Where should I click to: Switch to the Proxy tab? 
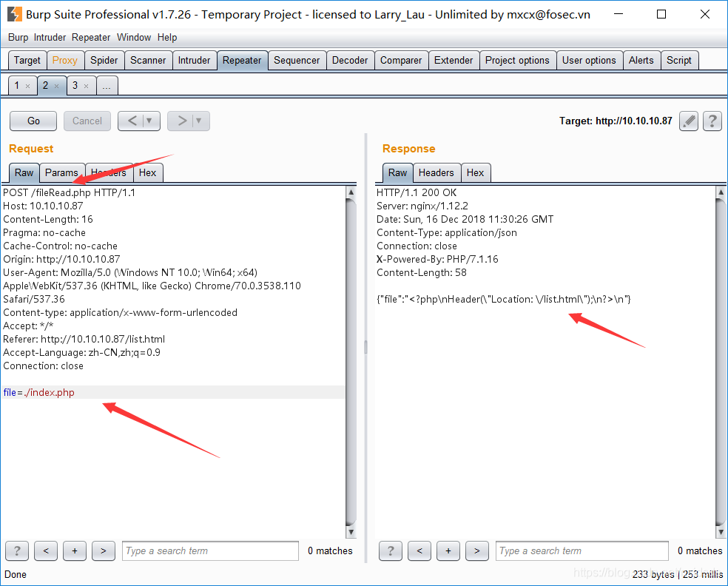click(65, 61)
